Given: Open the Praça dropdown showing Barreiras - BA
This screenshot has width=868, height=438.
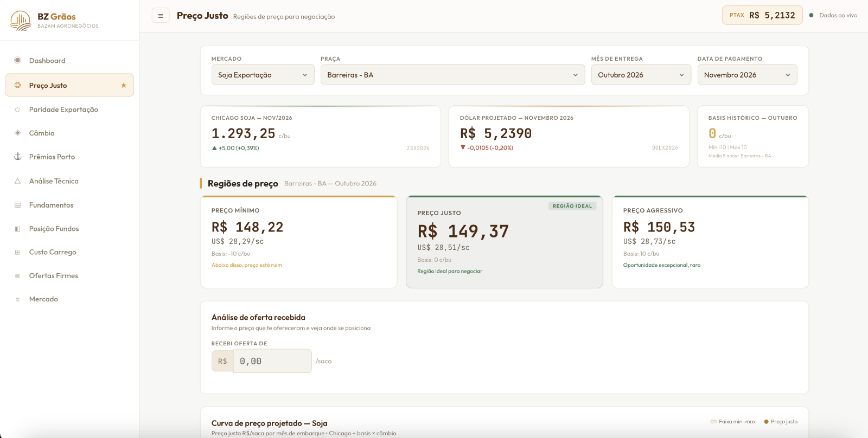Looking at the screenshot, I should coord(453,75).
